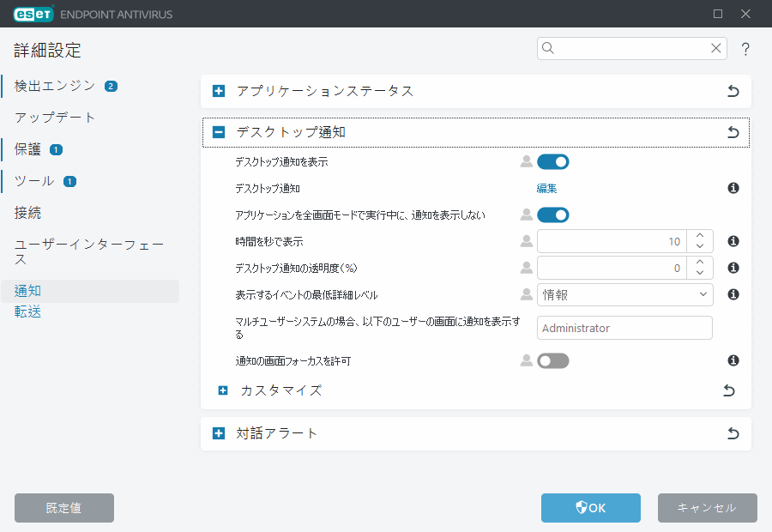Viewport: 772px width, 532px height.
Task: Reset 対話アラート section with revert icon
Action: (x=733, y=433)
